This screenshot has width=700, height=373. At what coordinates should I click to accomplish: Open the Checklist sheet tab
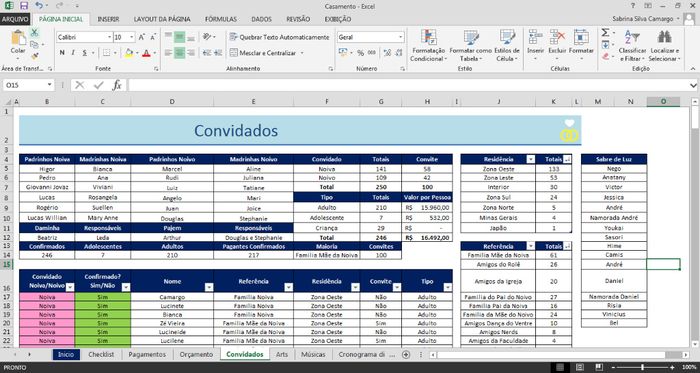tap(101, 354)
